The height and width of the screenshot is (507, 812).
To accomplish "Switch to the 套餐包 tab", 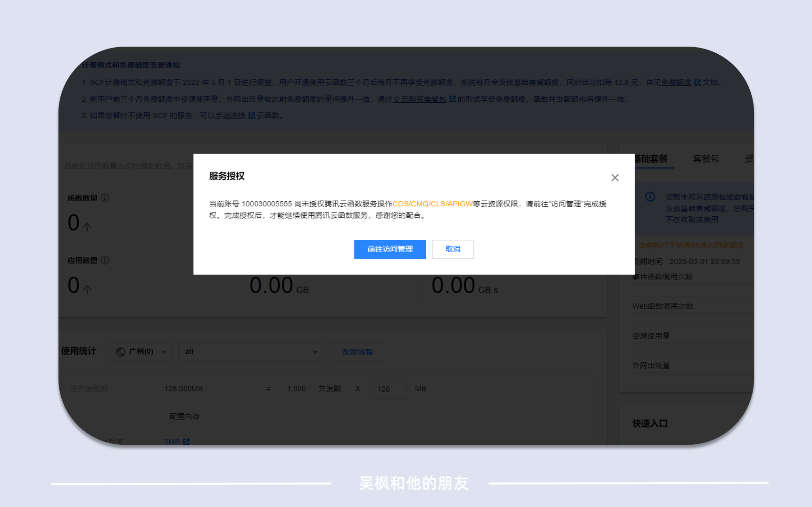I will pyautogui.click(x=706, y=159).
